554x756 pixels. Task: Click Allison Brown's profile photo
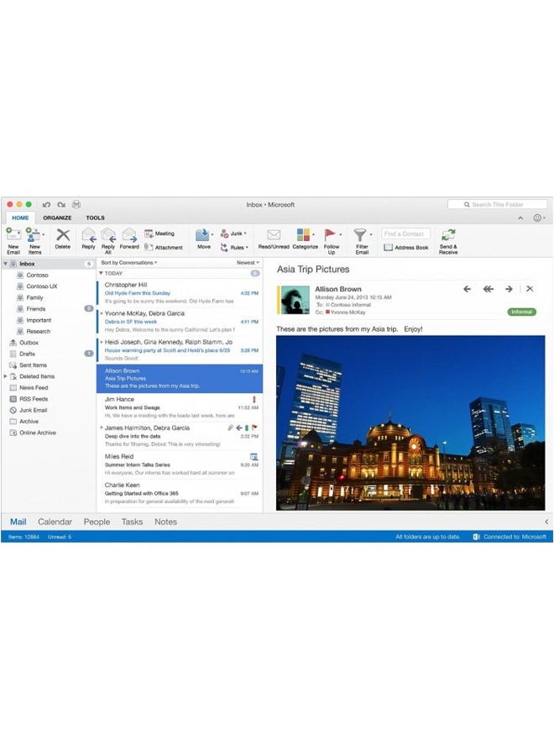[295, 299]
